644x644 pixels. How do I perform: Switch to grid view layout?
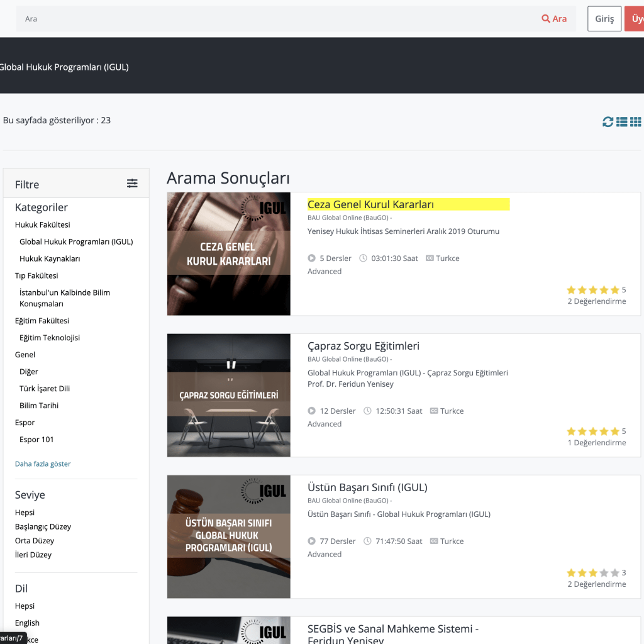point(636,121)
